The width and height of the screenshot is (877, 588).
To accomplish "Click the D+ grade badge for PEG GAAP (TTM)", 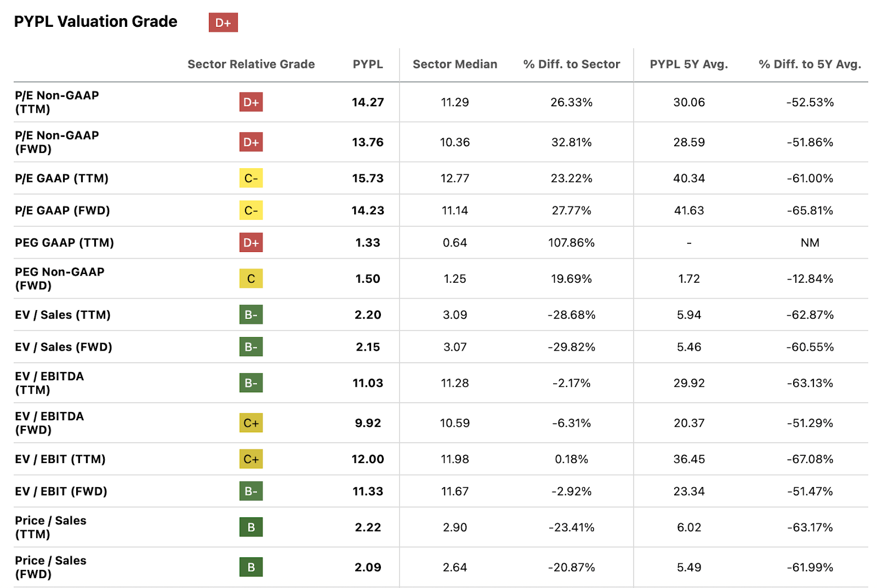I will click(x=251, y=242).
